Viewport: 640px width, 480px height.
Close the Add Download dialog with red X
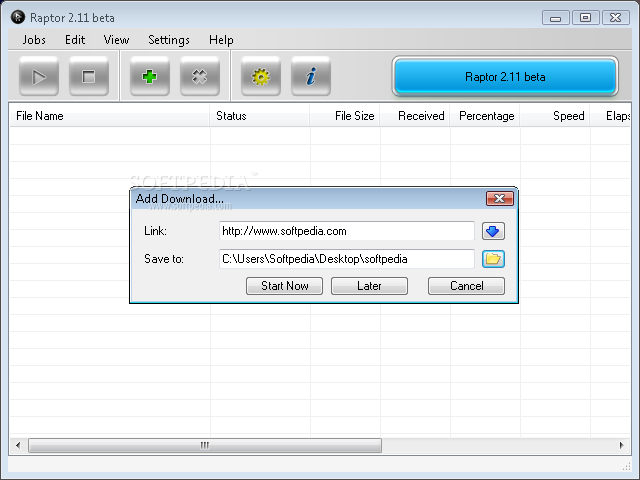coord(500,199)
